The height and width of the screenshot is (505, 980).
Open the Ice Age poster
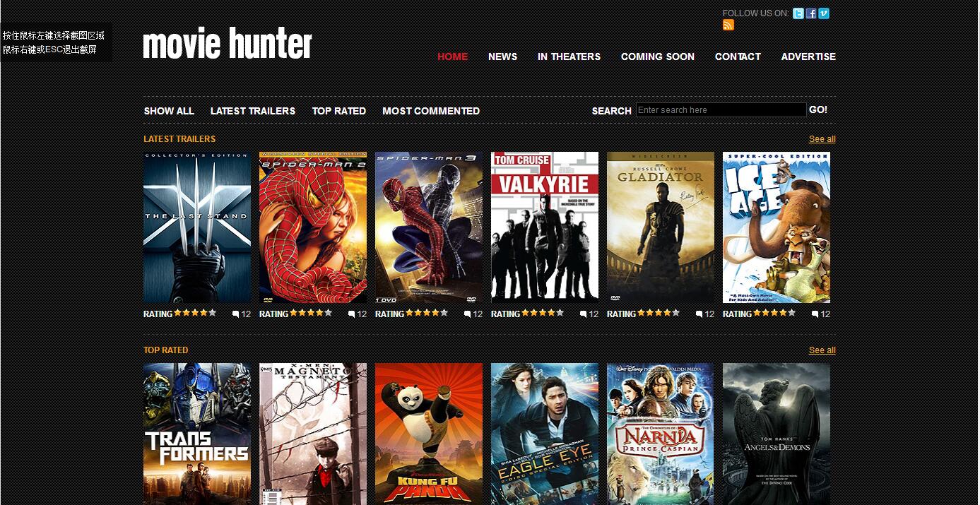tap(777, 227)
